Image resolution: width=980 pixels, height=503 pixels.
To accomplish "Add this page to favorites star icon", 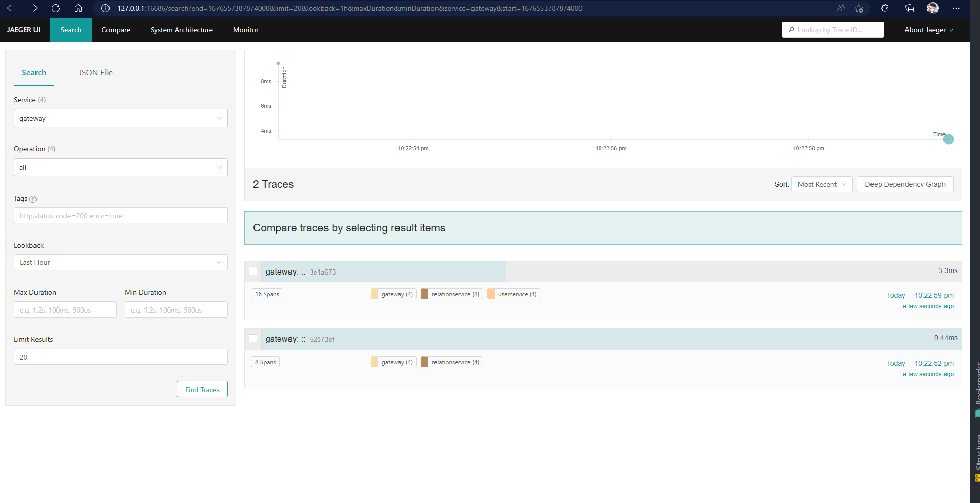I will click(859, 8).
